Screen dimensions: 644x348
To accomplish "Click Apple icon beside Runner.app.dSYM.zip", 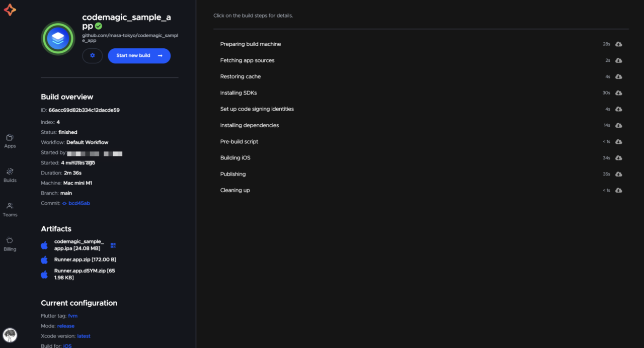I will pos(44,275).
